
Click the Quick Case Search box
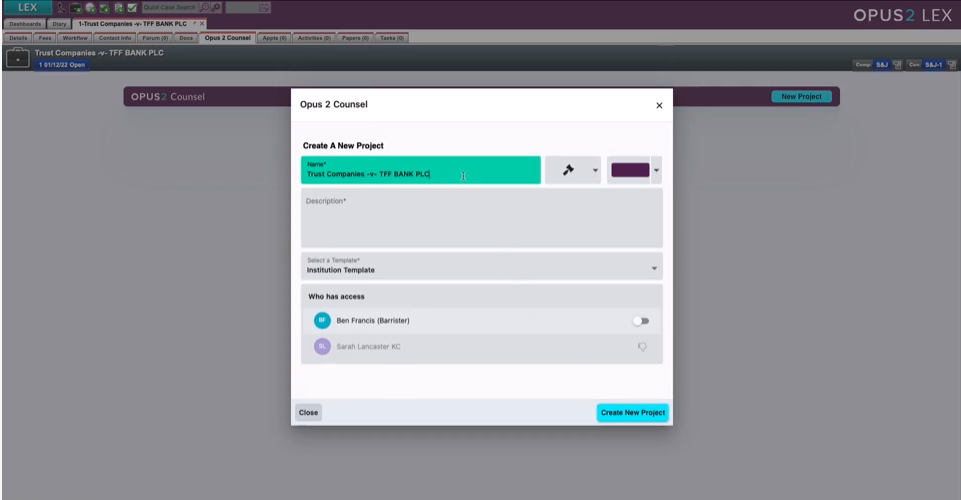[170, 7]
